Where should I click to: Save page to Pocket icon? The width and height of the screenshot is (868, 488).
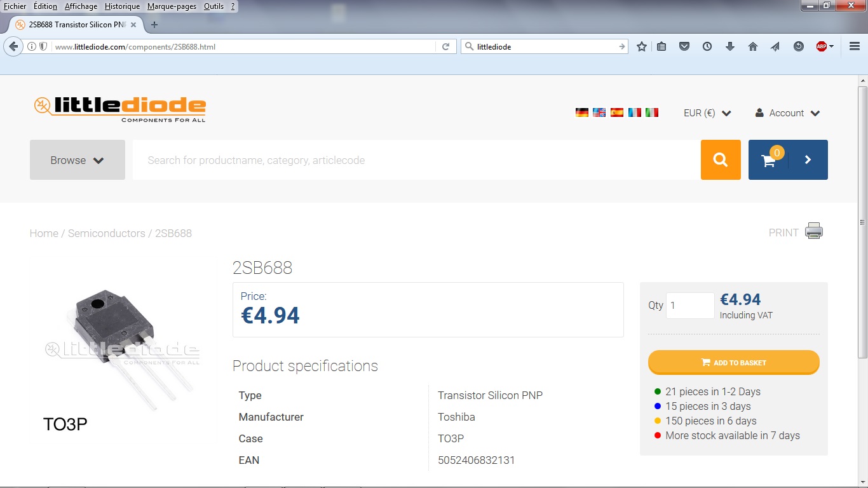tap(684, 46)
